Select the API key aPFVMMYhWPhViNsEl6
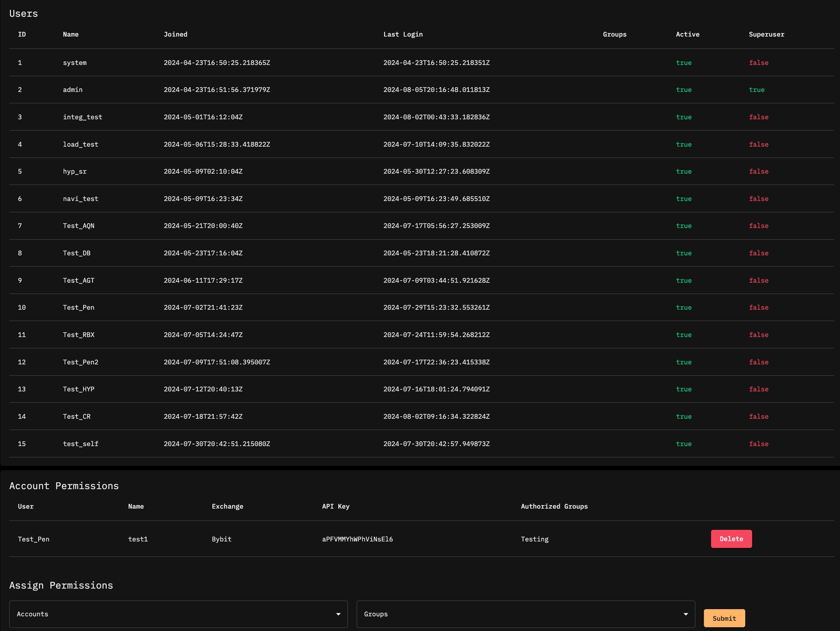 (x=357, y=539)
